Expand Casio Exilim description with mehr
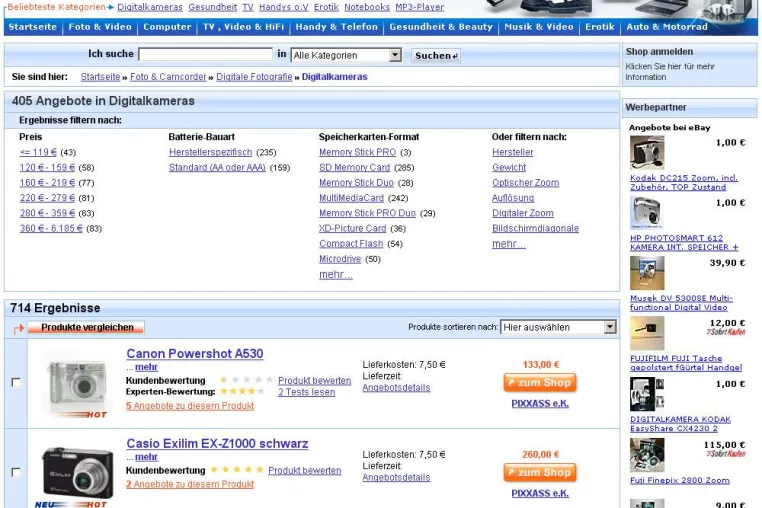762x508 pixels. [146, 457]
